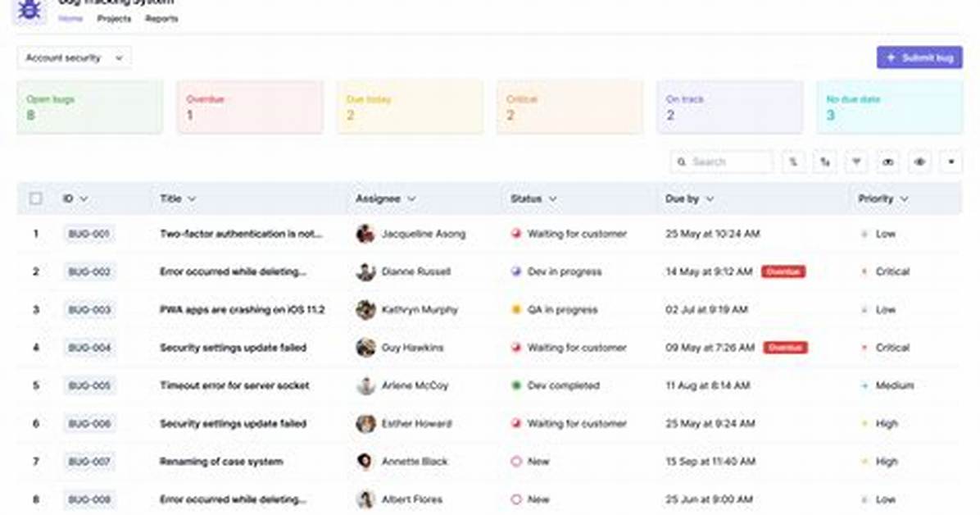Switch to the Home tab

click(70, 19)
